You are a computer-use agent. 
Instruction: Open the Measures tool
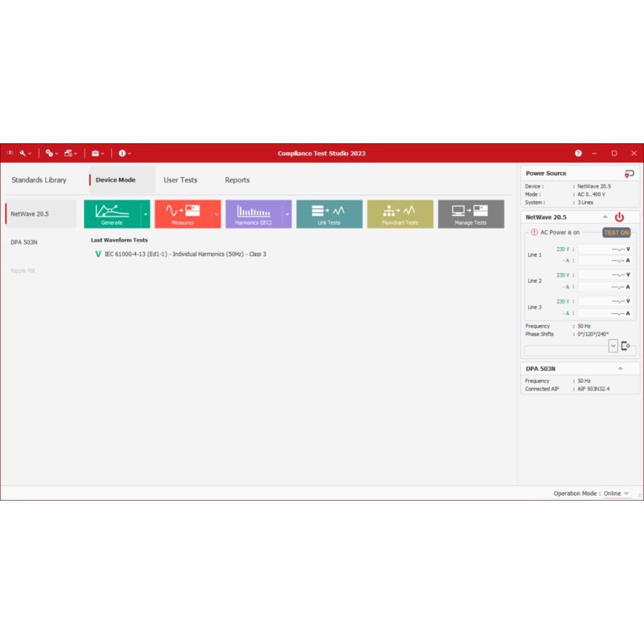[x=184, y=213]
